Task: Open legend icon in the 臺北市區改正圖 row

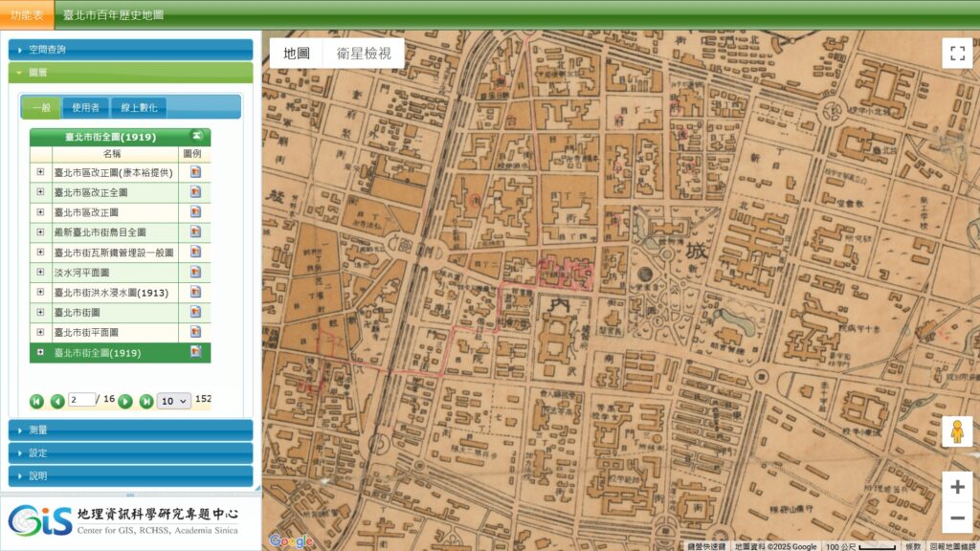Action: [x=195, y=212]
